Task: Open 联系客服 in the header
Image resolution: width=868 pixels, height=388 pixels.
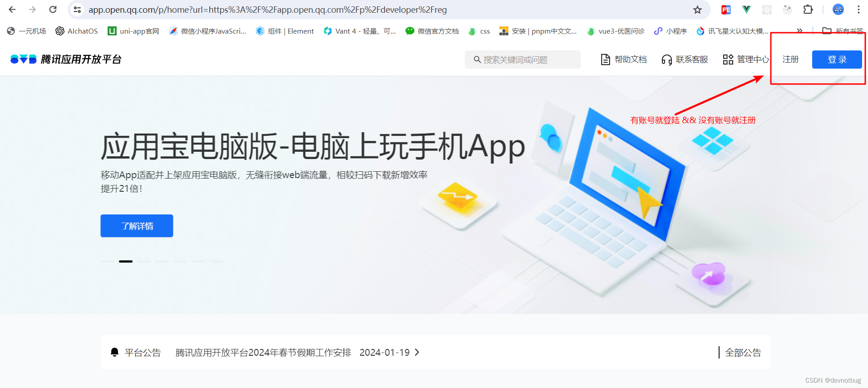Action: pos(685,60)
